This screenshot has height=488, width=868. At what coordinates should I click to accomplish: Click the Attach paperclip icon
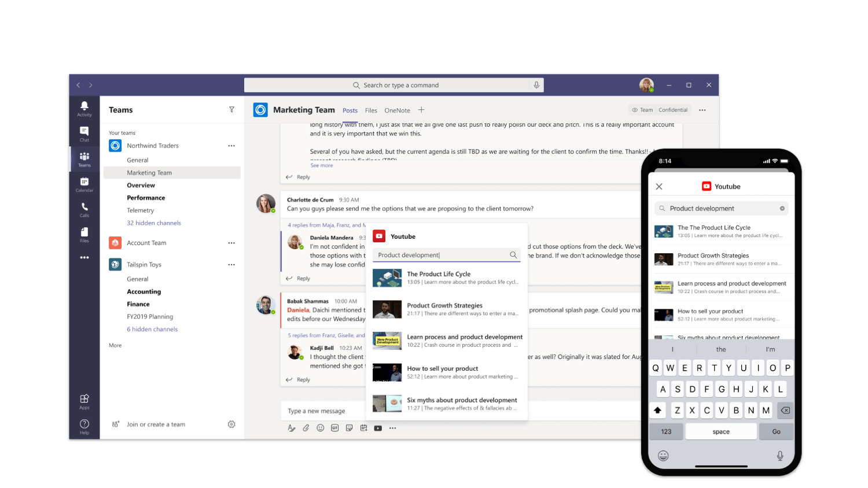coord(306,428)
